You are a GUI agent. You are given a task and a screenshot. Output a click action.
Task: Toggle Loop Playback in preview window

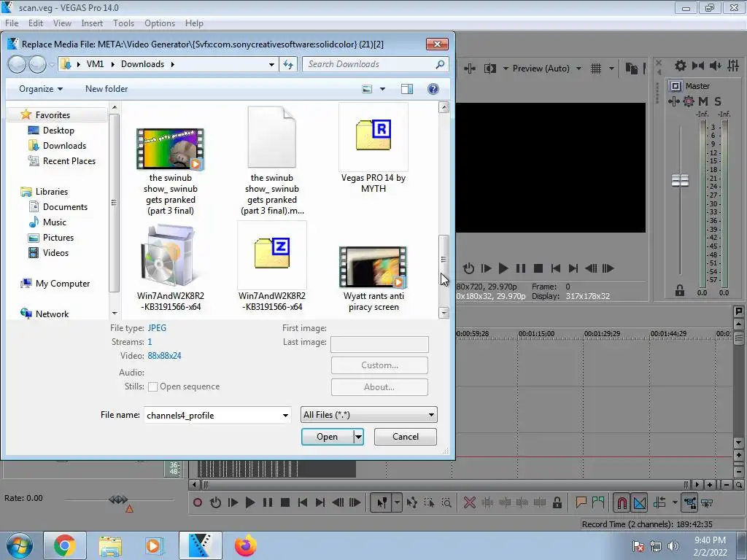coord(469,268)
